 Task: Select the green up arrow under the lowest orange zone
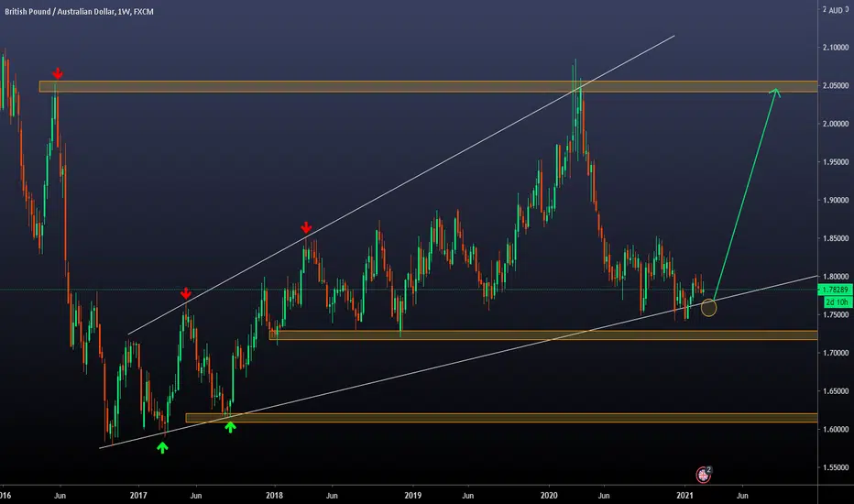click(x=230, y=428)
